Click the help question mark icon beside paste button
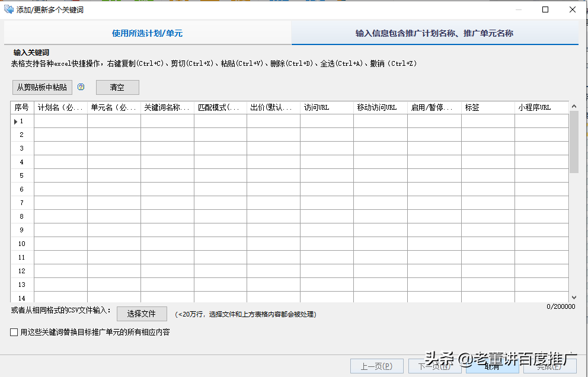This screenshot has width=588, height=377. pyautogui.click(x=81, y=87)
